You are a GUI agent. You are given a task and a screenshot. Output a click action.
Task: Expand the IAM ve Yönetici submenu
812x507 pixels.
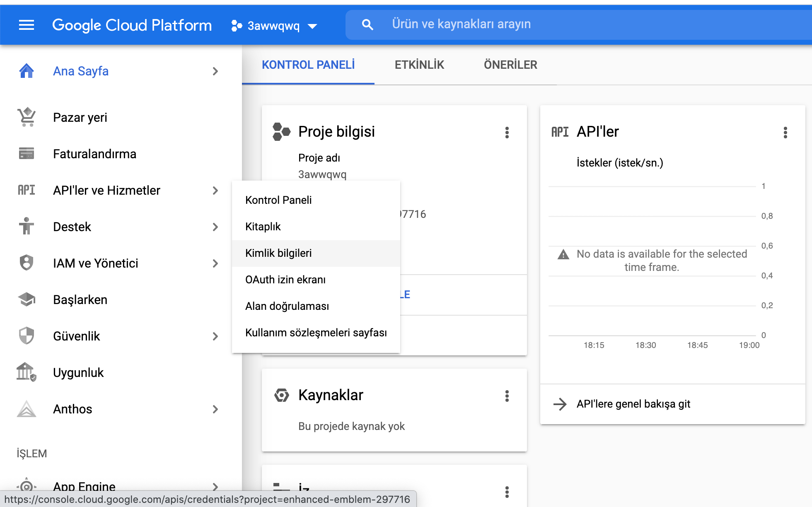pos(215,263)
